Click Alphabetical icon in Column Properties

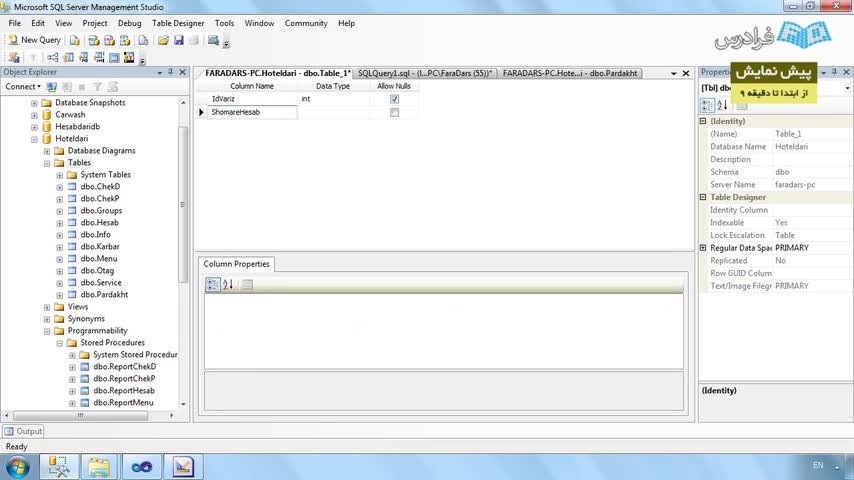pyautogui.click(x=228, y=284)
